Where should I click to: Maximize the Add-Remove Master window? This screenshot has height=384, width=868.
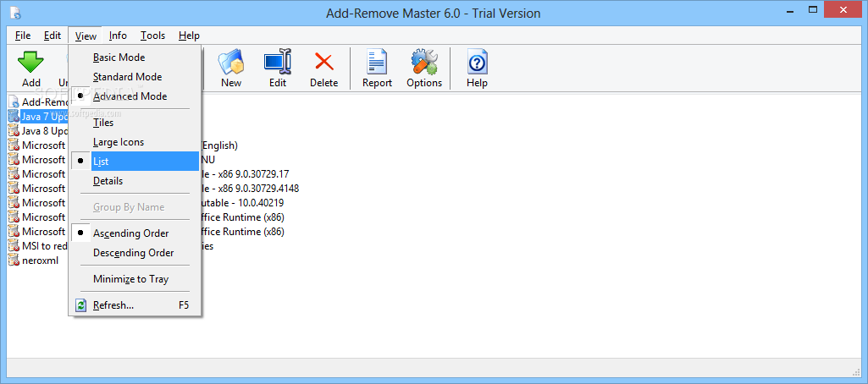click(813, 10)
